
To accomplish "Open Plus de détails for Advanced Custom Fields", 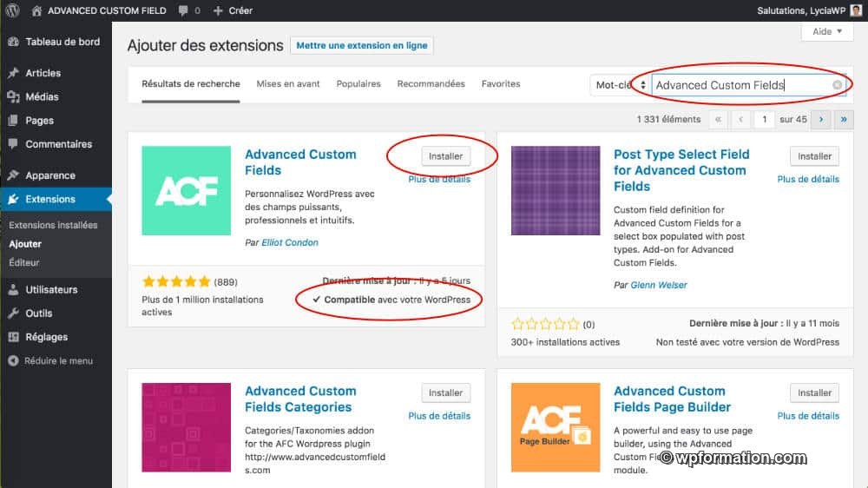I will [x=439, y=180].
